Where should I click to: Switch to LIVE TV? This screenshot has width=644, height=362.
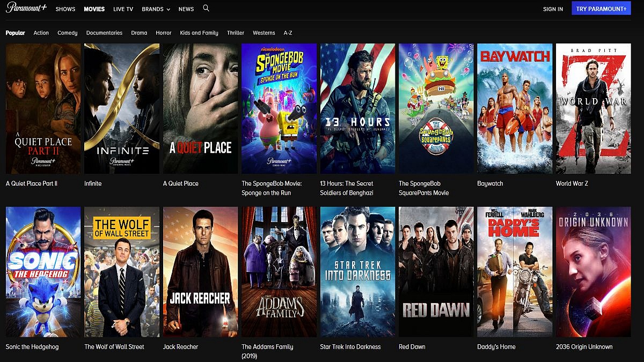tap(123, 9)
